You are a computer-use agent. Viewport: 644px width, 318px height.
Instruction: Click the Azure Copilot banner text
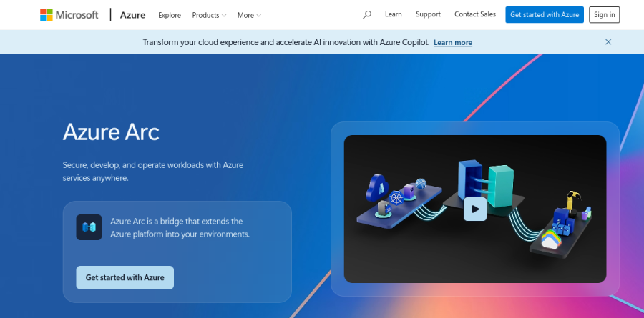286,42
